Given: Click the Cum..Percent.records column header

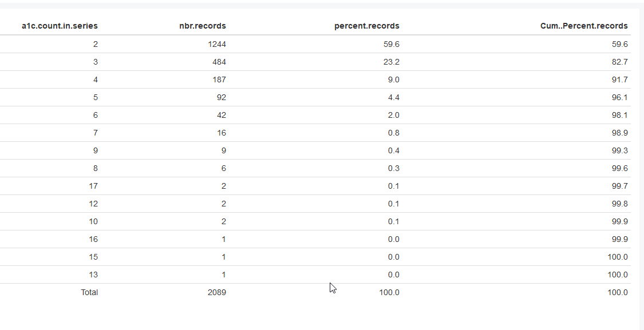Looking at the screenshot, I should [584, 26].
